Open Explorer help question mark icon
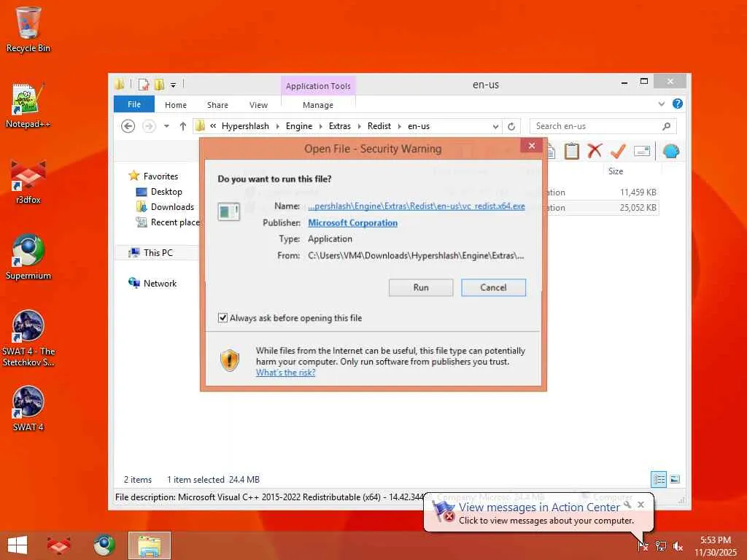The image size is (747, 560). click(x=678, y=104)
